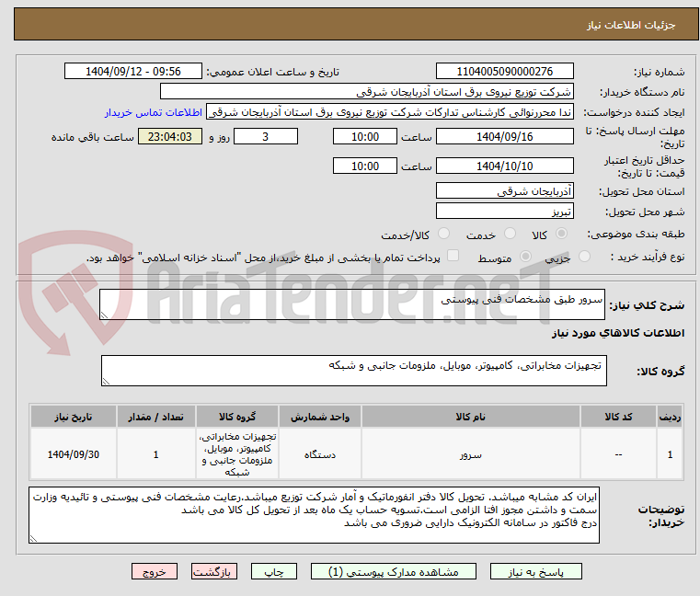Screen dimensions: 700x596
Task: Click the resize handle of توضیحات خریدار textarea
Action: (x=33, y=539)
